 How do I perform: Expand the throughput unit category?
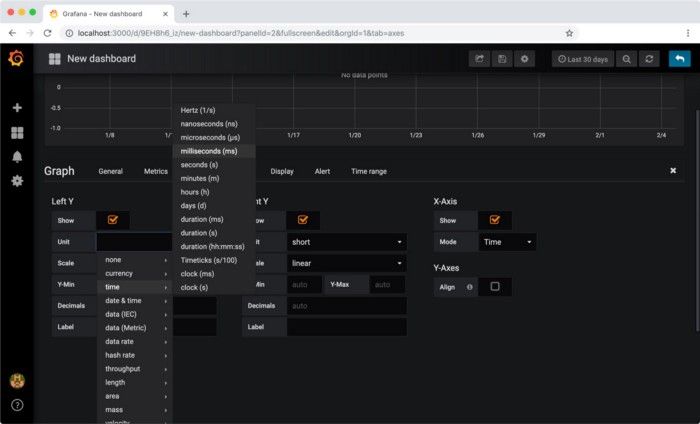coord(135,369)
